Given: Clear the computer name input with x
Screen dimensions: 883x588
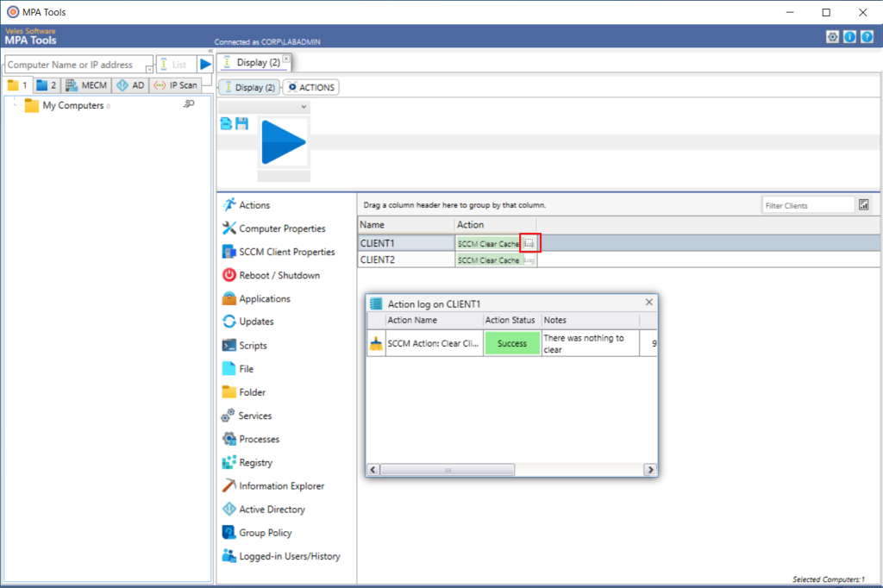Looking at the screenshot, I should click(148, 69).
